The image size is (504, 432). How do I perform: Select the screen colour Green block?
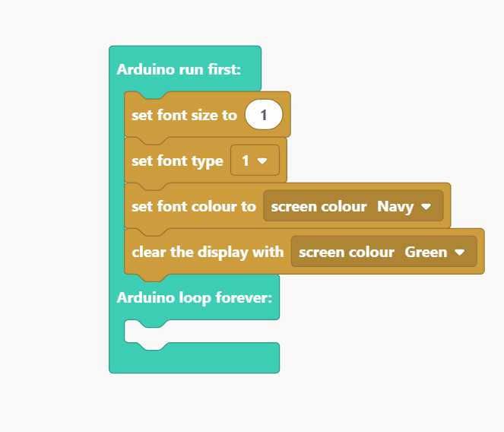(384, 252)
